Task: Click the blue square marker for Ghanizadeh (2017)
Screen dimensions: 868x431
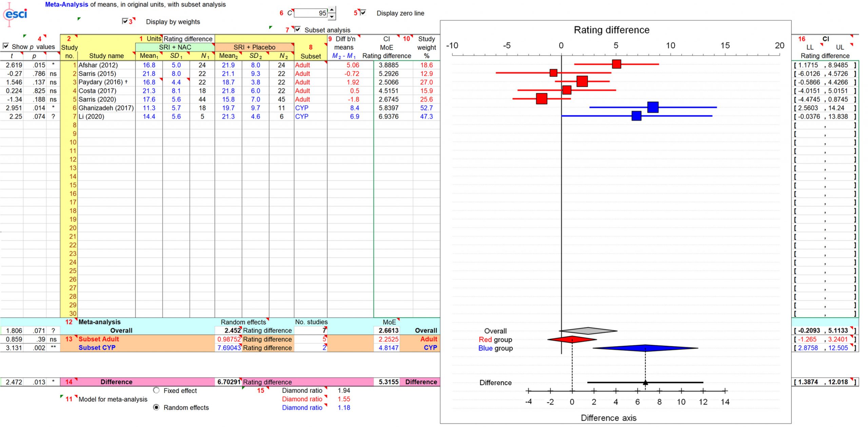Action: pos(652,107)
